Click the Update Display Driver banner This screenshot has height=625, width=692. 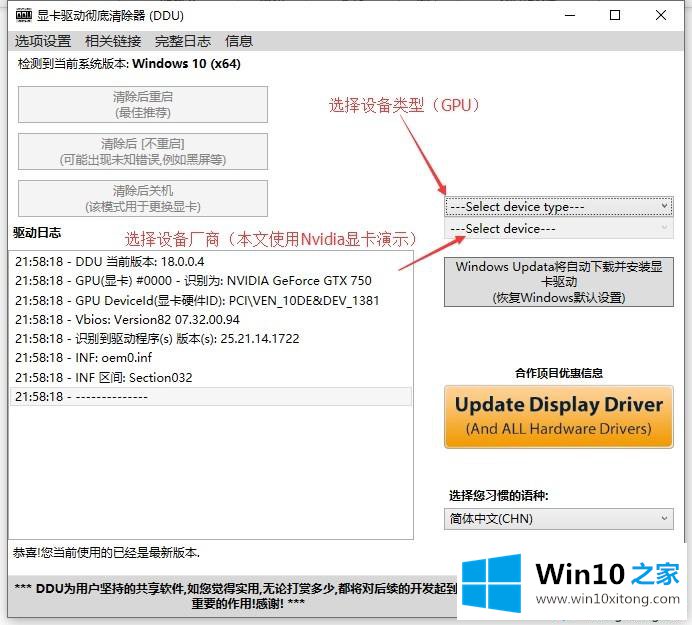coord(559,417)
